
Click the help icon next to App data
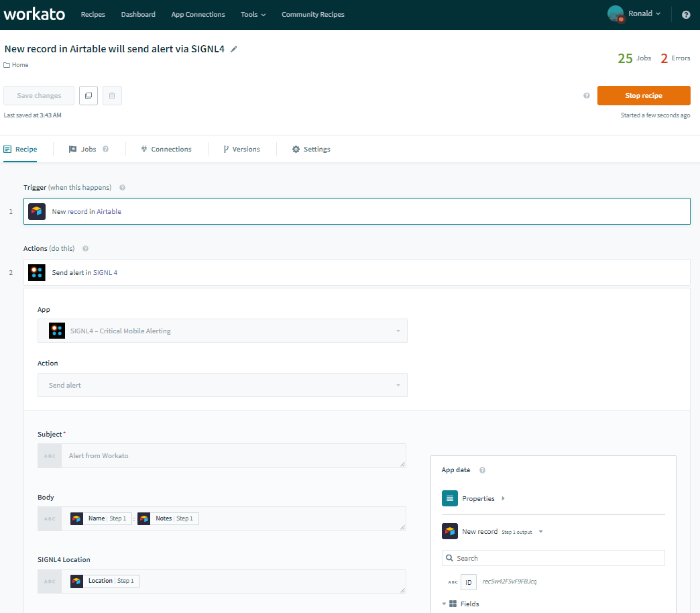coord(482,470)
